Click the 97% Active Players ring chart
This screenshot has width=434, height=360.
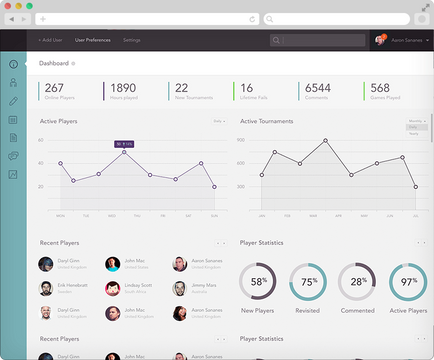point(408,281)
